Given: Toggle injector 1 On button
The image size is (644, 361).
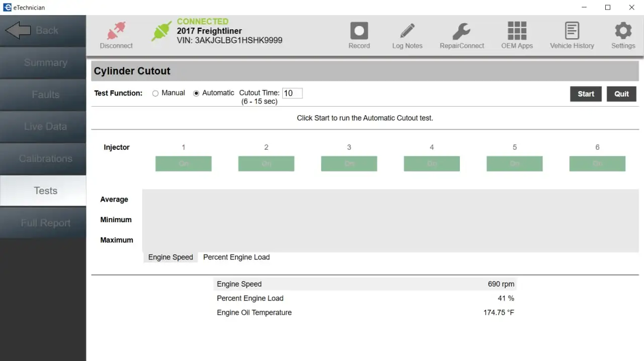Looking at the screenshot, I should click(183, 163).
